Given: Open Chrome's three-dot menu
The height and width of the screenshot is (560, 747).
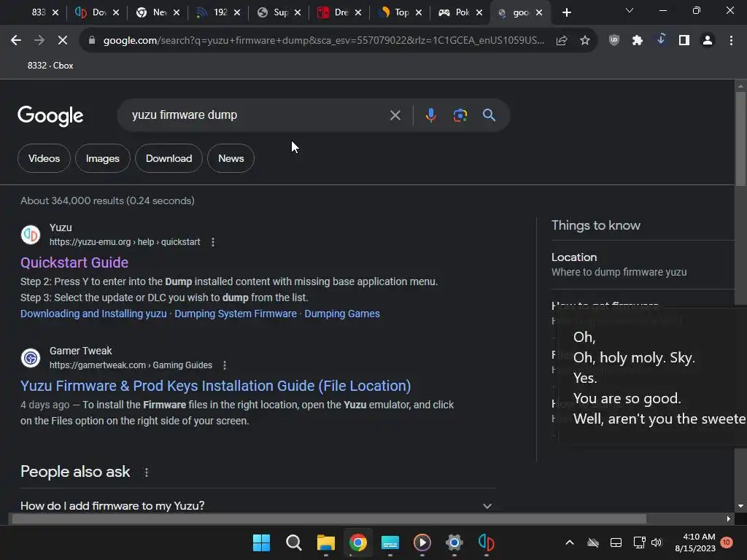Looking at the screenshot, I should pos(731,41).
